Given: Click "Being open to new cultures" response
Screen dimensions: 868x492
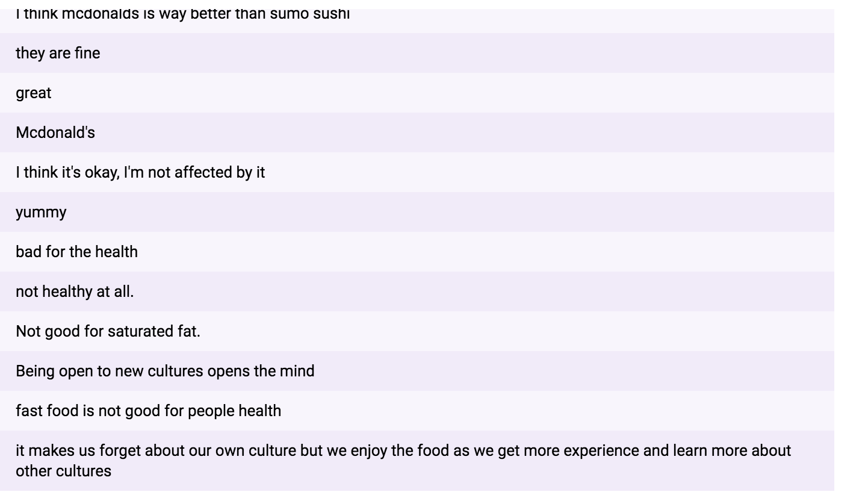Looking at the screenshot, I should [165, 371].
